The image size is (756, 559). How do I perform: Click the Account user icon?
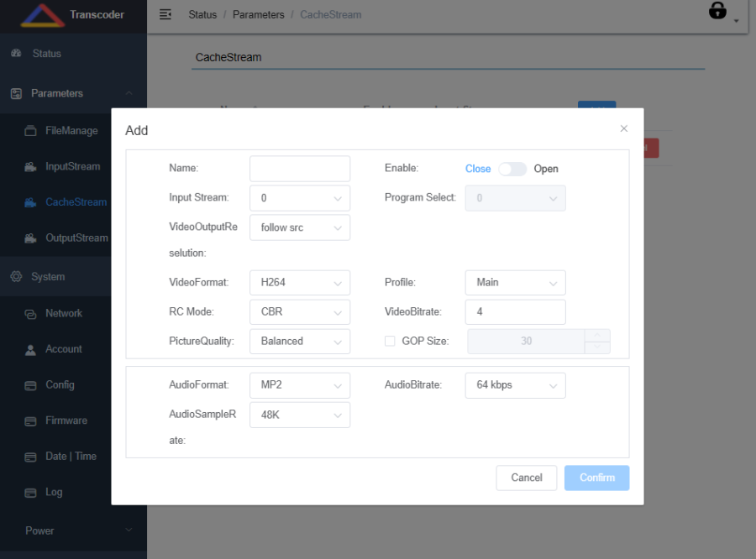[30, 349]
